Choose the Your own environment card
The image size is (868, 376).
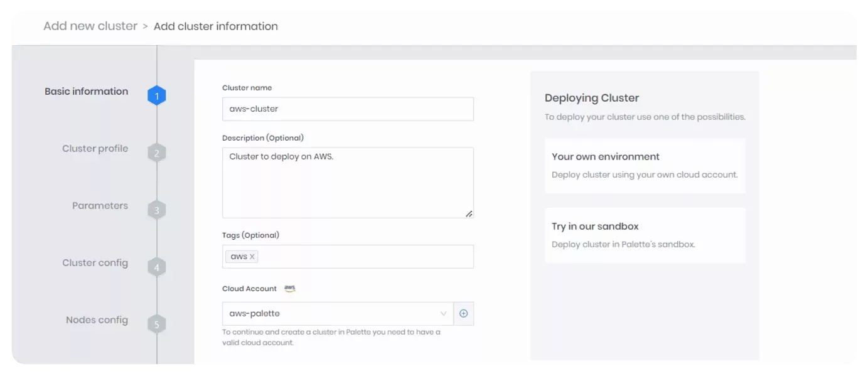(x=645, y=166)
